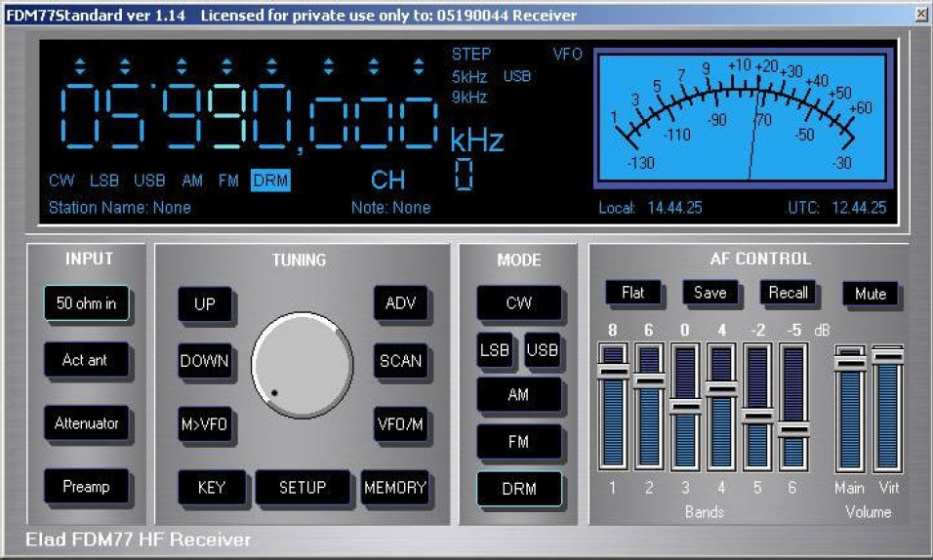Select DRM in the MODE panel
933x560 pixels.
coord(519,489)
